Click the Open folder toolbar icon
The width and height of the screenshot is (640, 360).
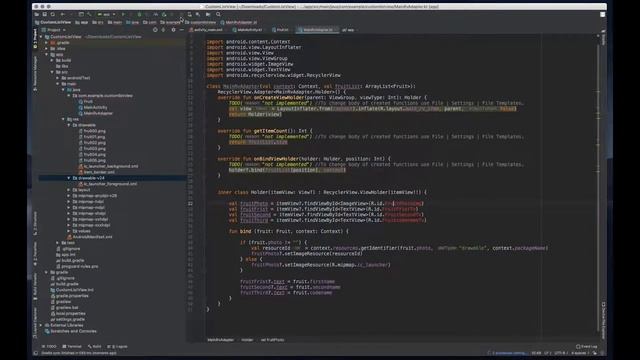point(37,14)
